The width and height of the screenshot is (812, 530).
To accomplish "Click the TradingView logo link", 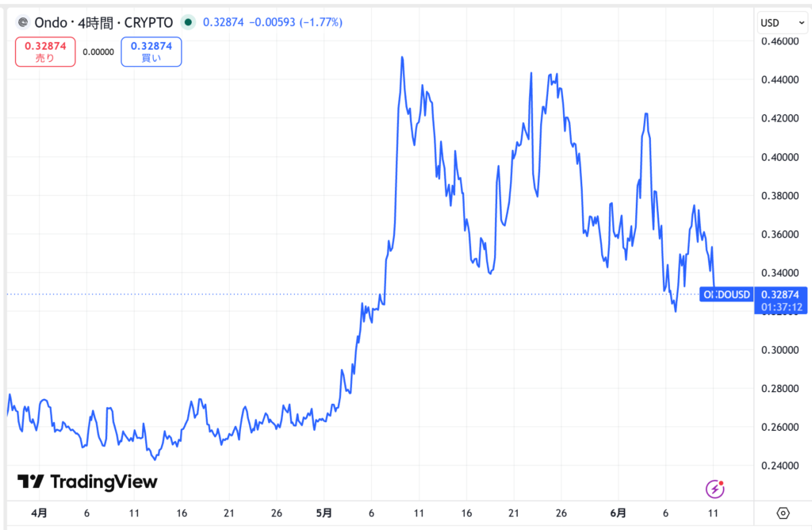I will [87, 482].
